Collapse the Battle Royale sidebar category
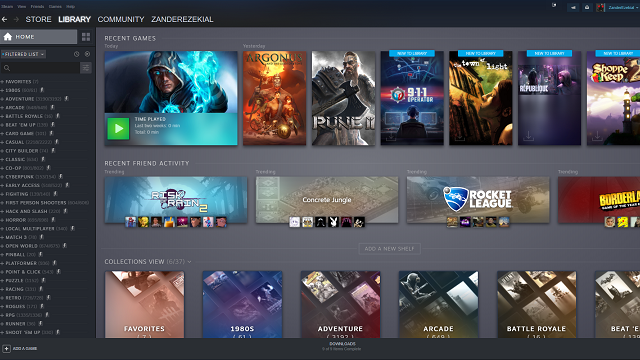This screenshot has width=640, height=360. (x=2, y=116)
